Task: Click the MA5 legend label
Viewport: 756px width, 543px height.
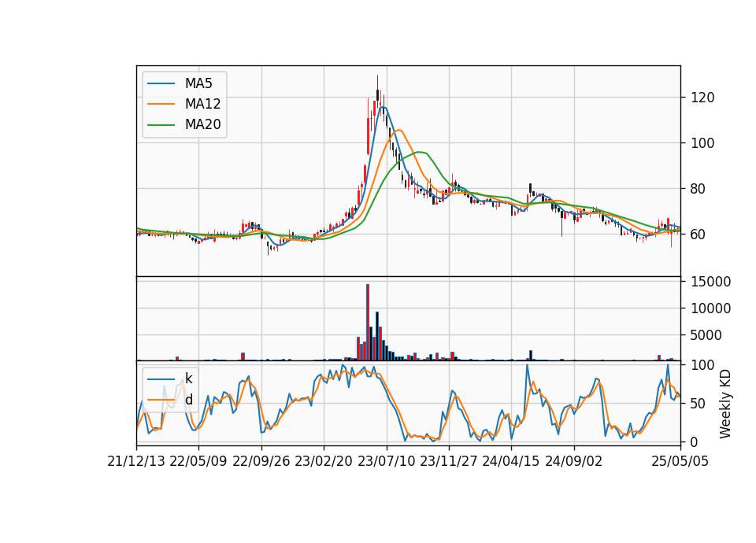Action: tap(198, 83)
